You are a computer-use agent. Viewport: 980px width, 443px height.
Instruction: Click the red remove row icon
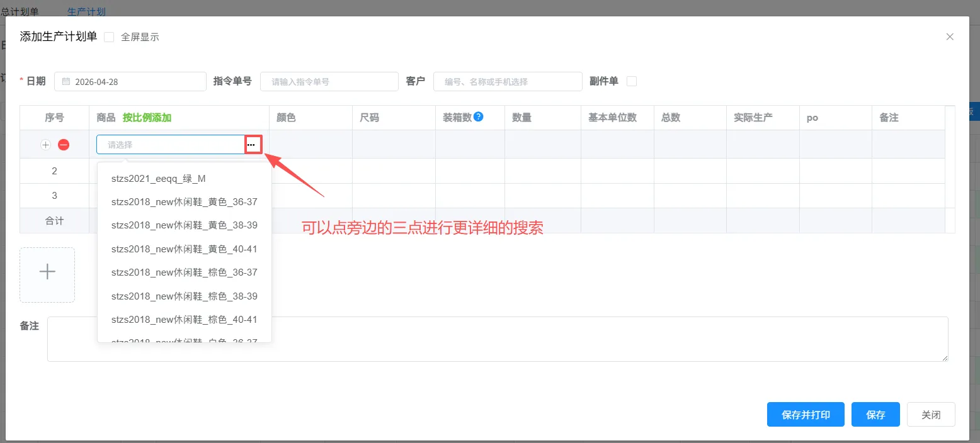click(64, 145)
